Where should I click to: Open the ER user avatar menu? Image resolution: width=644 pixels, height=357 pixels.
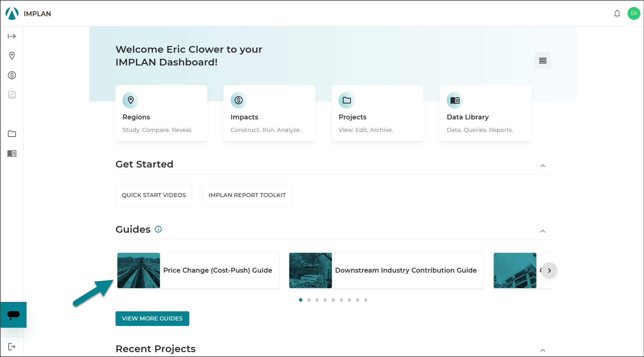[634, 13]
